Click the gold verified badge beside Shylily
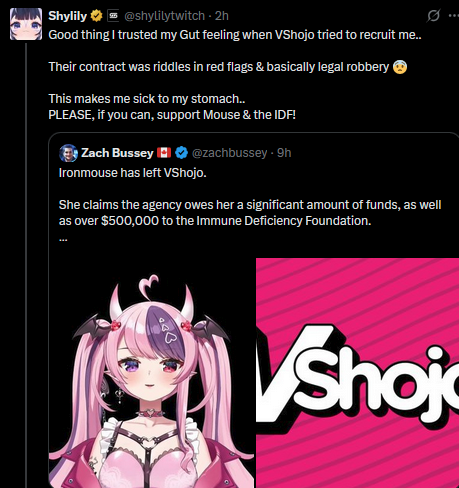This screenshot has width=459, height=488. 97,16
